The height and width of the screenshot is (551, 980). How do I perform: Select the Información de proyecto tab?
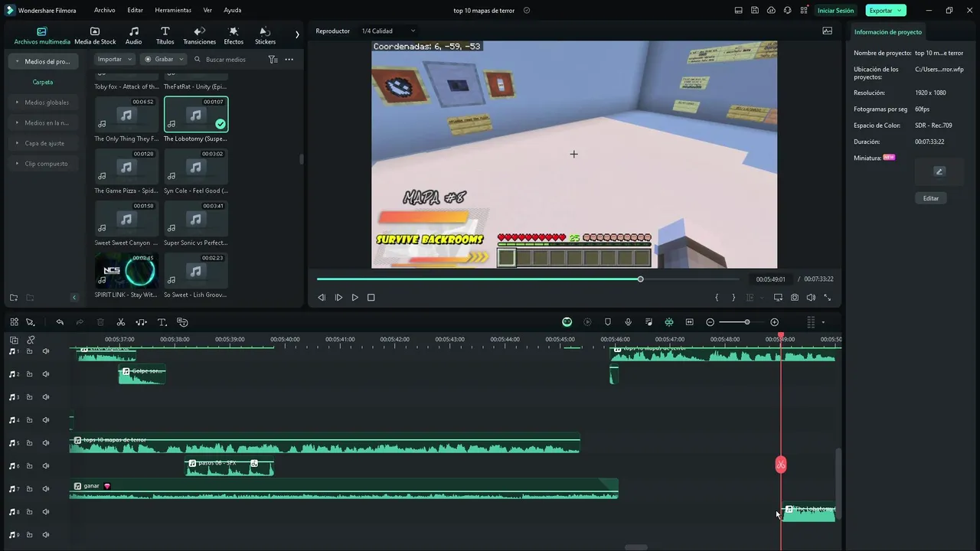[888, 32]
